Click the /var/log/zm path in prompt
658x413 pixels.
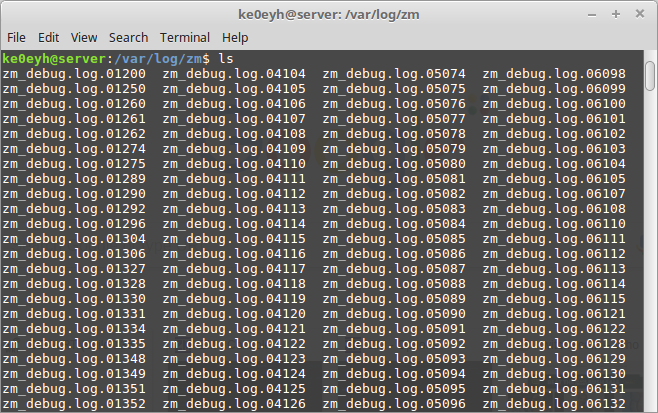pos(158,59)
